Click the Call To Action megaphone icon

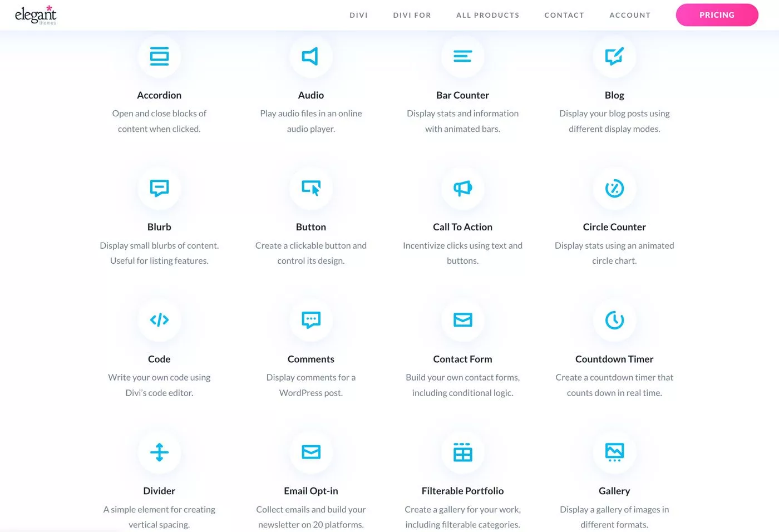[462, 188]
